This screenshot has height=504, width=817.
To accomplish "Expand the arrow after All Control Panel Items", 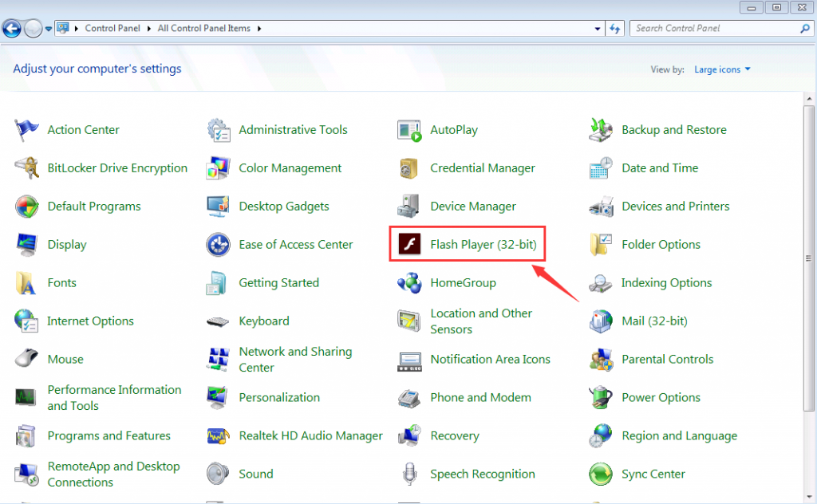I will coord(259,28).
